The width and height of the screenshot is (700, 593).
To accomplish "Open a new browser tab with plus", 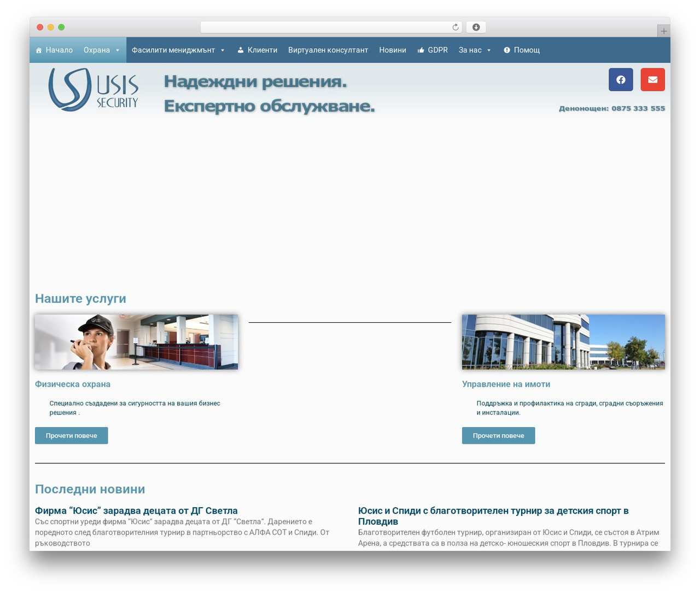I will click(x=663, y=31).
